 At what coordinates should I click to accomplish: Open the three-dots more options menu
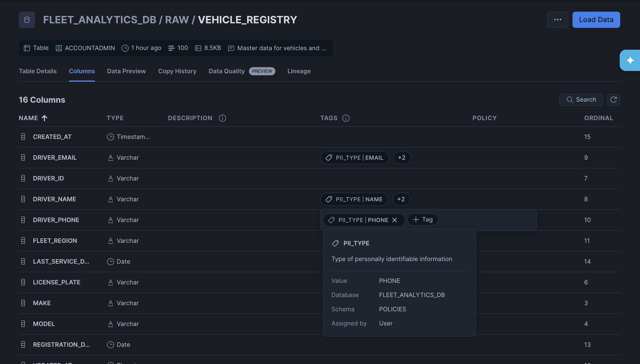click(x=558, y=20)
